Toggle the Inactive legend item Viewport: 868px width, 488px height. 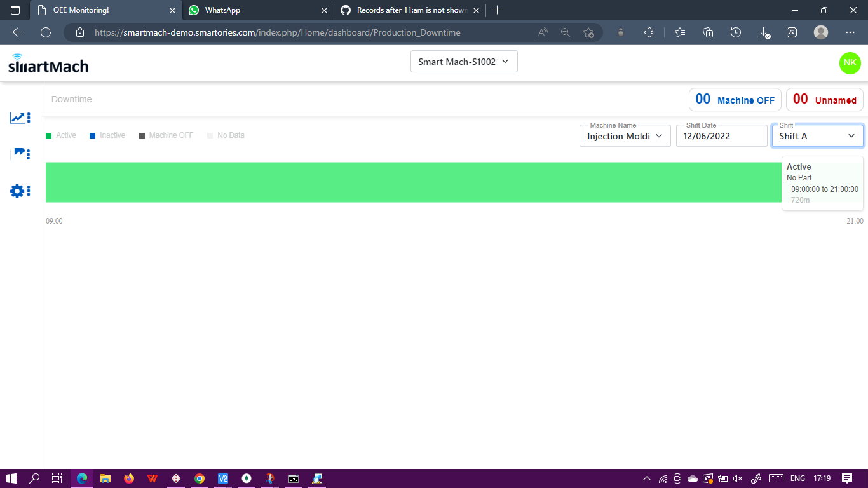click(107, 135)
